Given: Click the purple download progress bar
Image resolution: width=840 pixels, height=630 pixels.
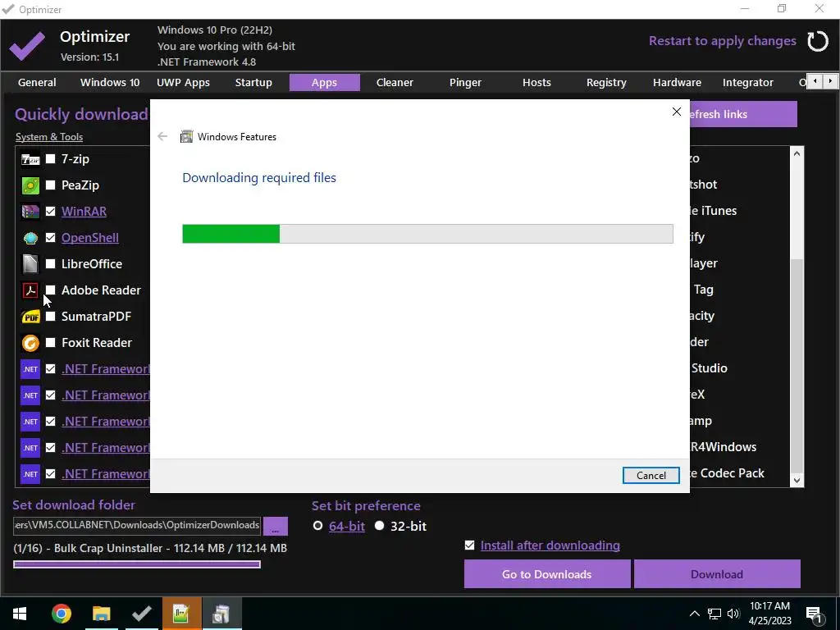Looking at the screenshot, I should click(137, 564).
